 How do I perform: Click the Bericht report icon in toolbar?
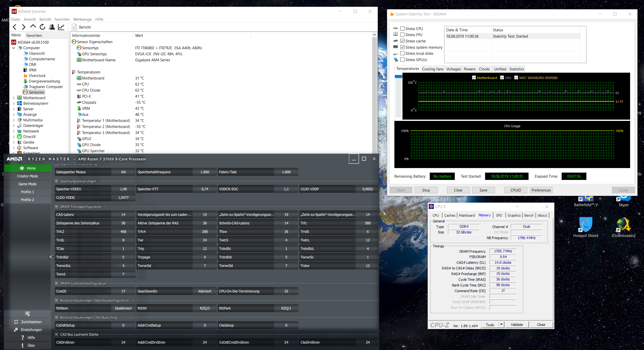click(x=74, y=27)
